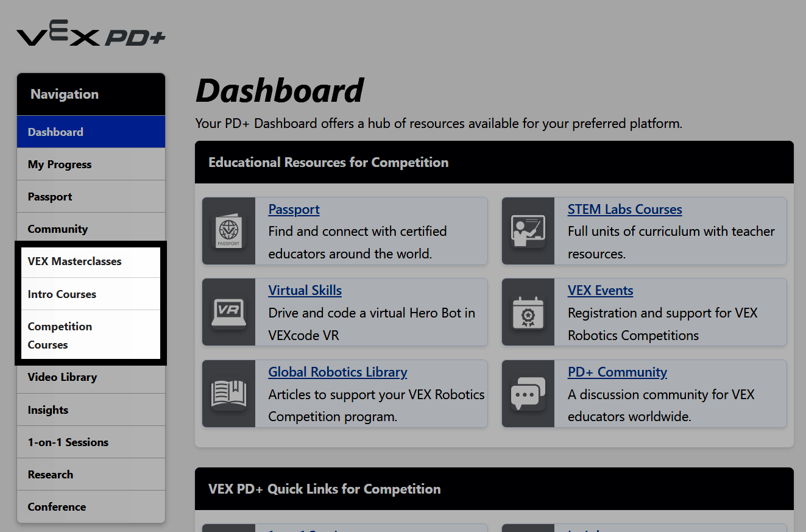Image resolution: width=806 pixels, height=532 pixels.
Task: Click text 'Articles to support your VEX Robotics'
Action: pos(376,394)
